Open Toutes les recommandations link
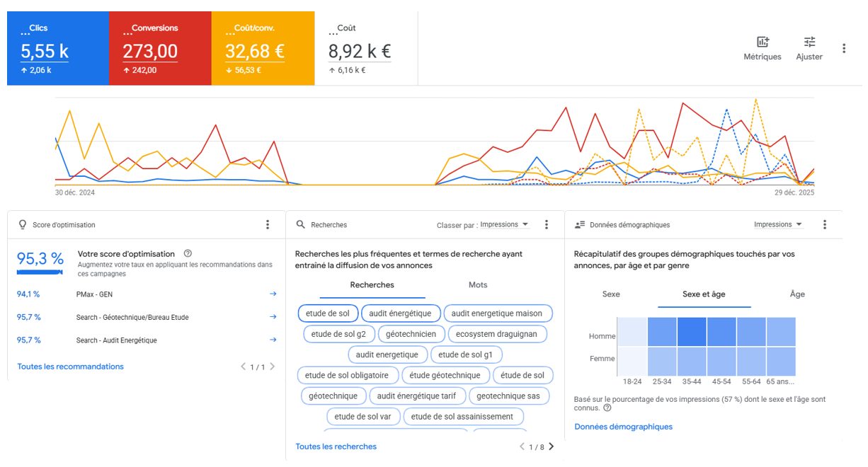 [70, 367]
